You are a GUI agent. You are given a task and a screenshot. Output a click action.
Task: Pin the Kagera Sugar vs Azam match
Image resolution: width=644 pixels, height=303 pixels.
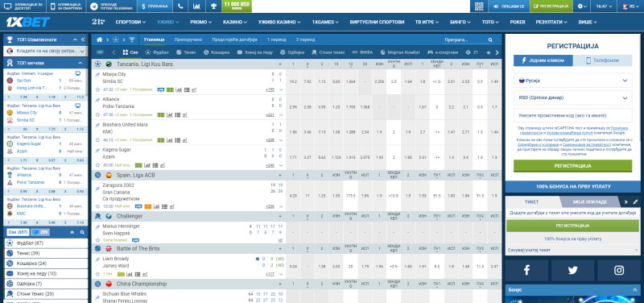pyautogui.click(x=97, y=150)
